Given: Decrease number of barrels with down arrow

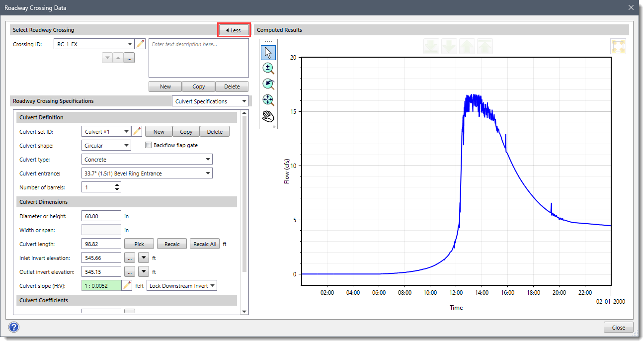Looking at the screenshot, I should pos(117,190).
